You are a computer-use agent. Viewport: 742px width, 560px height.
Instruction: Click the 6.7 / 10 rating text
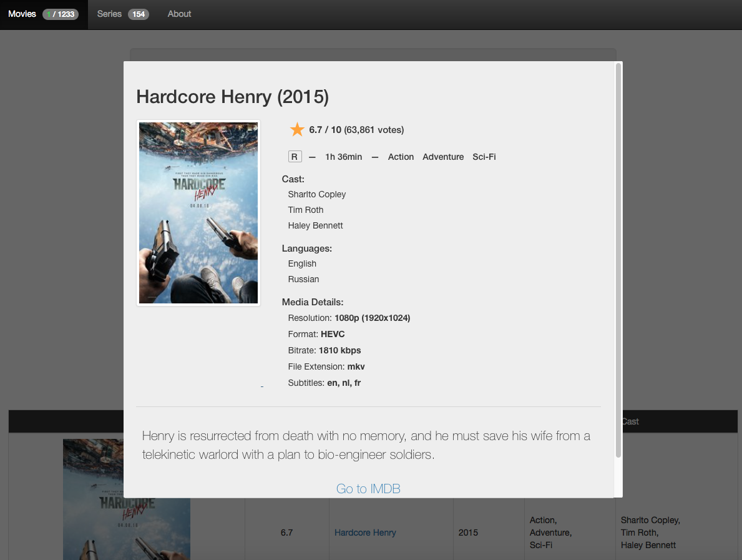coord(325,130)
